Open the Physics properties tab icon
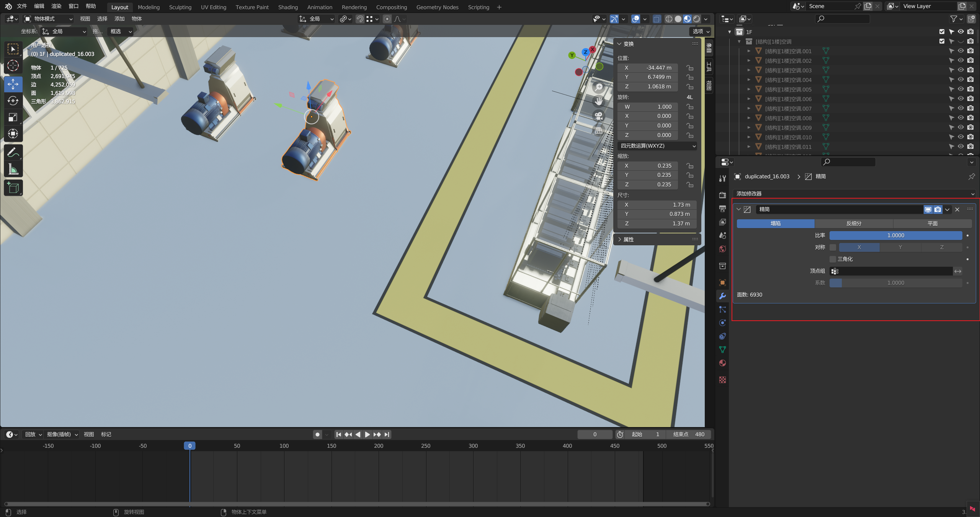The height and width of the screenshot is (517, 980). (x=722, y=323)
